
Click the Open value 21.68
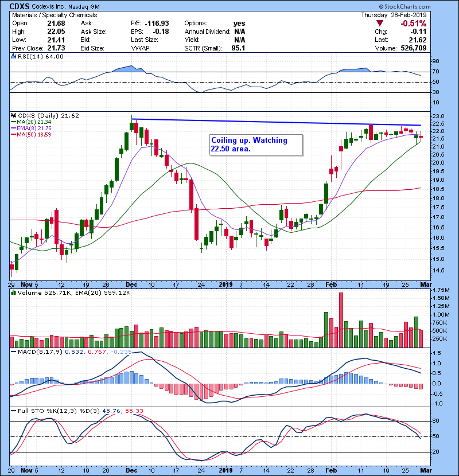point(56,24)
